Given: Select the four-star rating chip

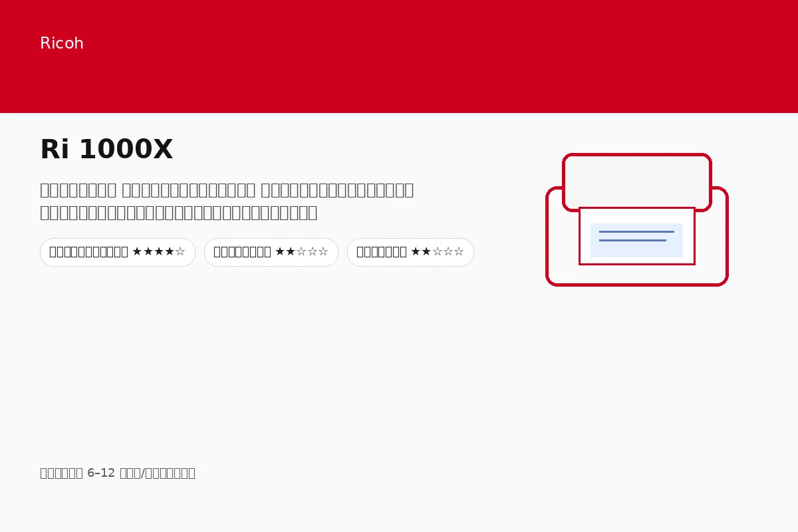Looking at the screenshot, I should click(x=118, y=252).
